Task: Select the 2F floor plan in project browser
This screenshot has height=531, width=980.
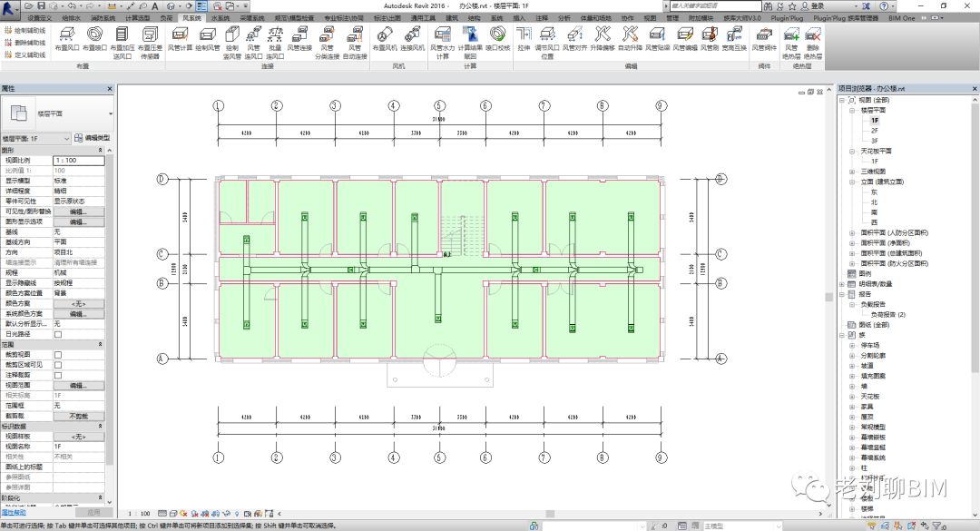Action: (875, 131)
